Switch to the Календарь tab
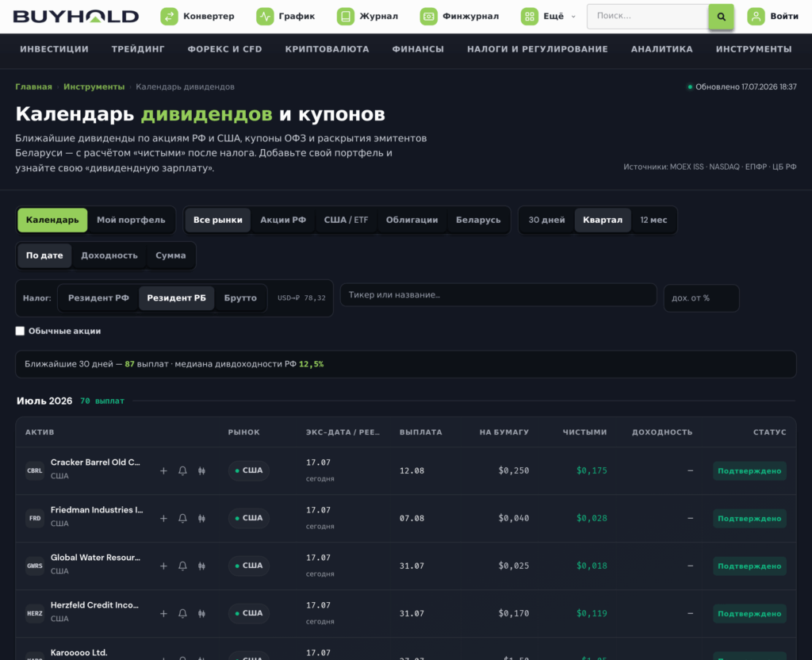The image size is (812, 660). click(x=52, y=221)
